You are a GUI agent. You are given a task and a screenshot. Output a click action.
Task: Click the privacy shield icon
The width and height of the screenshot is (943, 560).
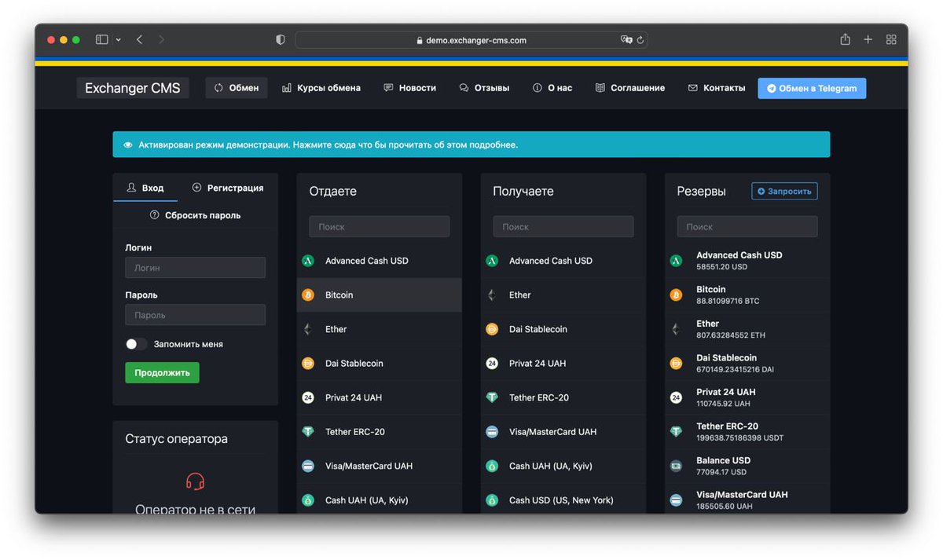pos(281,39)
